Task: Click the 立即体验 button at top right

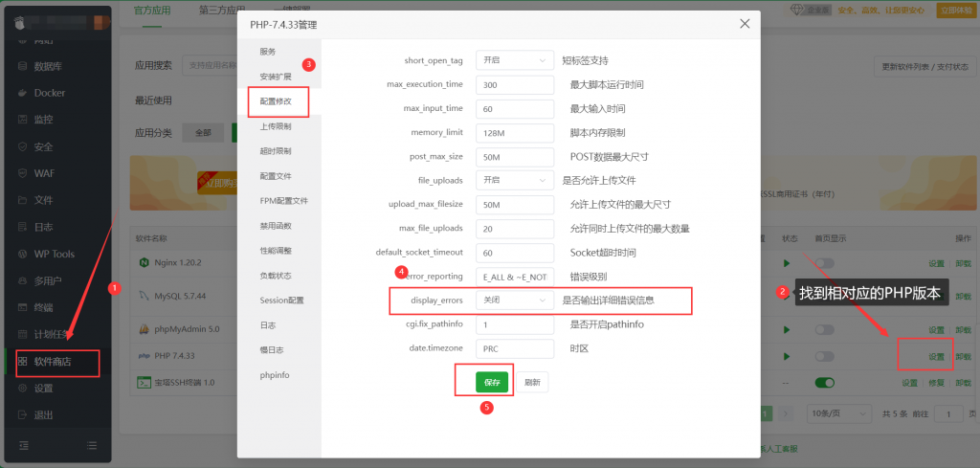Action: coord(955,10)
